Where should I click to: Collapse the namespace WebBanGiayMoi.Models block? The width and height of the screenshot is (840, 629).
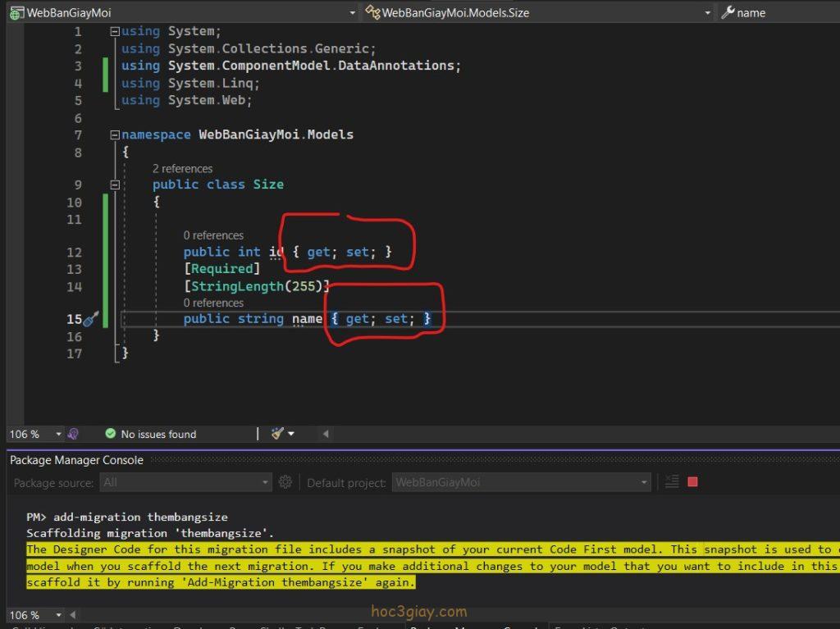coord(115,134)
